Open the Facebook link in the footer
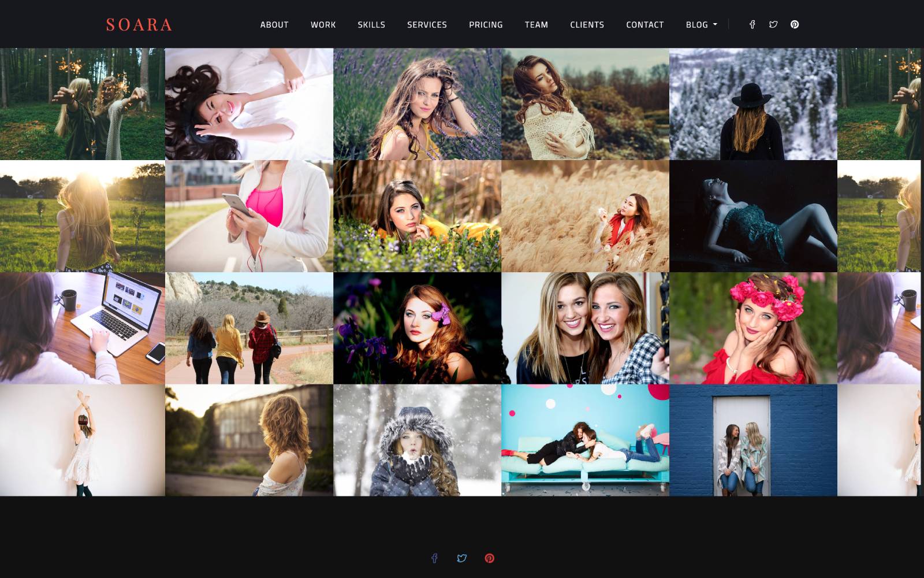 point(434,558)
